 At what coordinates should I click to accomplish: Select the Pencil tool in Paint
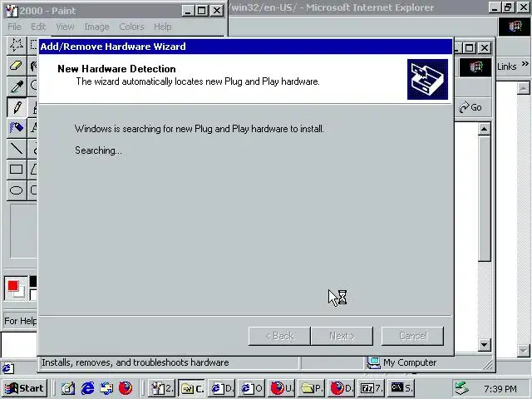coord(17,107)
